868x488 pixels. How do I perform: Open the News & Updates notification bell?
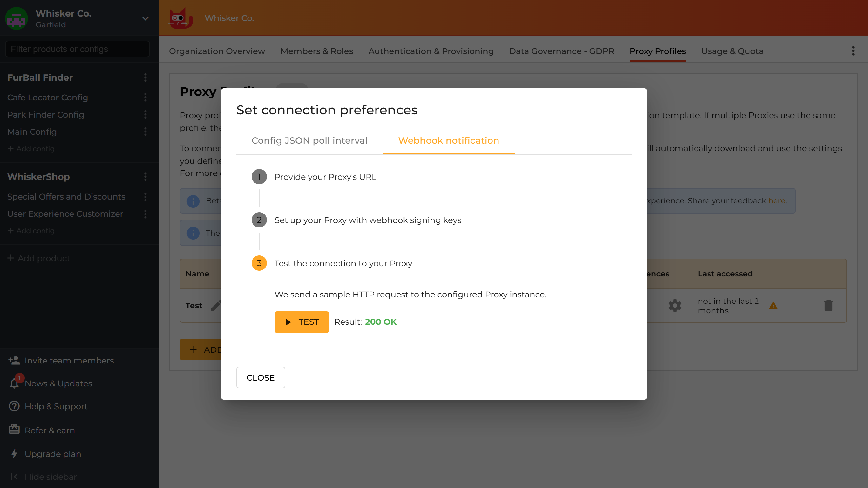[x=14, y=383]
